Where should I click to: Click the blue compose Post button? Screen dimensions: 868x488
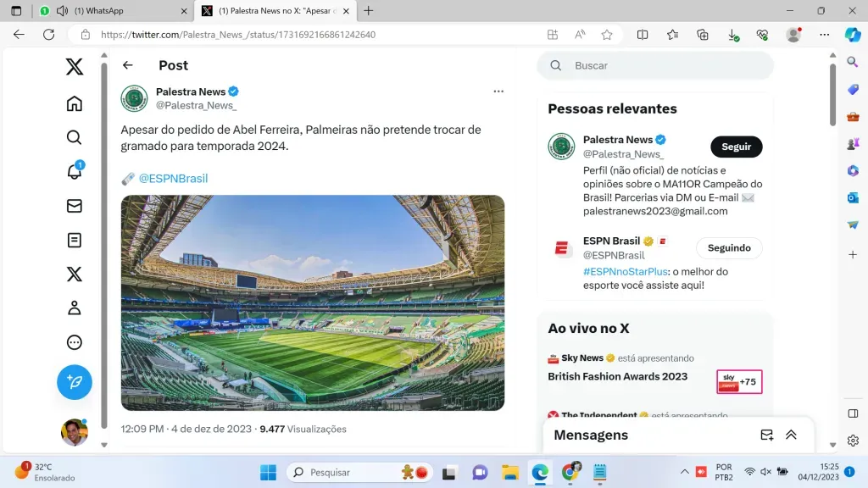point(75,382)
